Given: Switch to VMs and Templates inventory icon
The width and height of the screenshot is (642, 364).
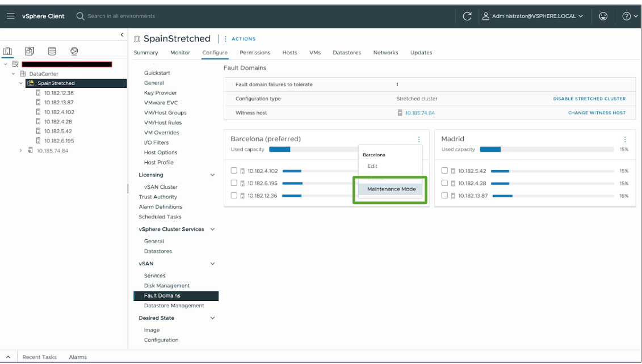Looking at the screenshot, I should 30,52.
